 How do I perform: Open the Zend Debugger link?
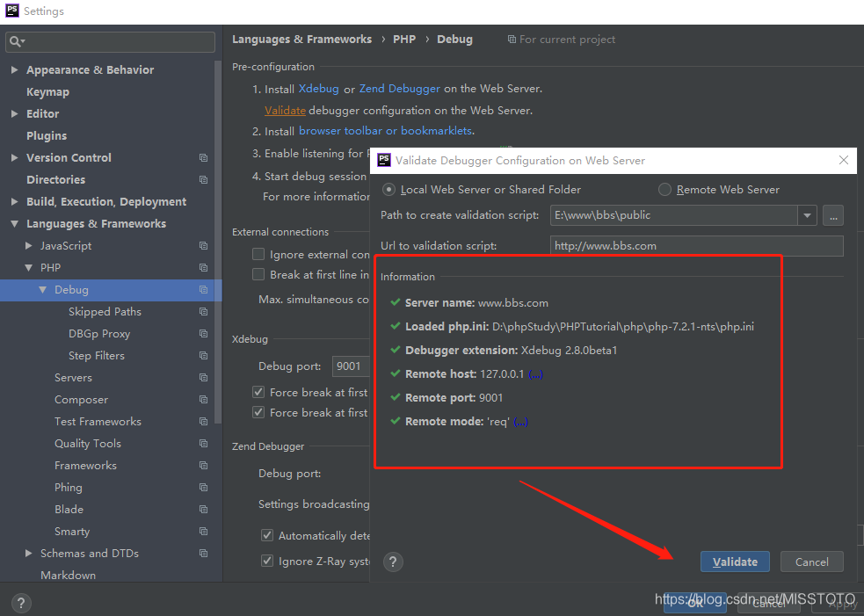click(400, 88)
